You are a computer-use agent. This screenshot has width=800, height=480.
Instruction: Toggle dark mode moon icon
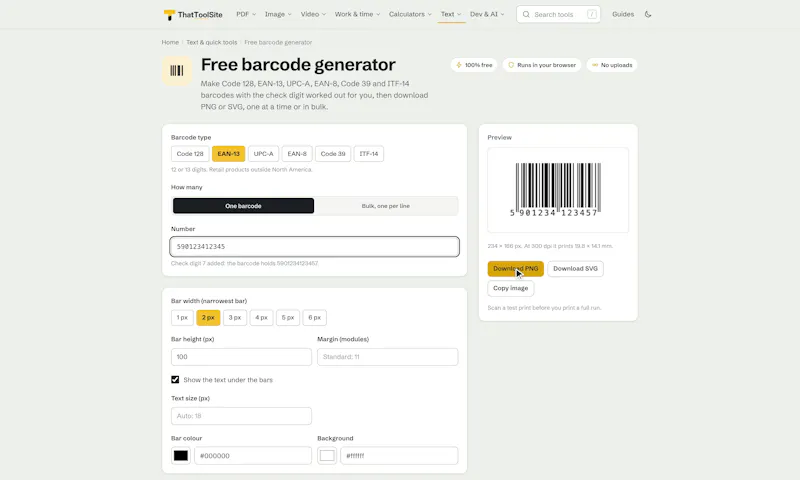648,14
